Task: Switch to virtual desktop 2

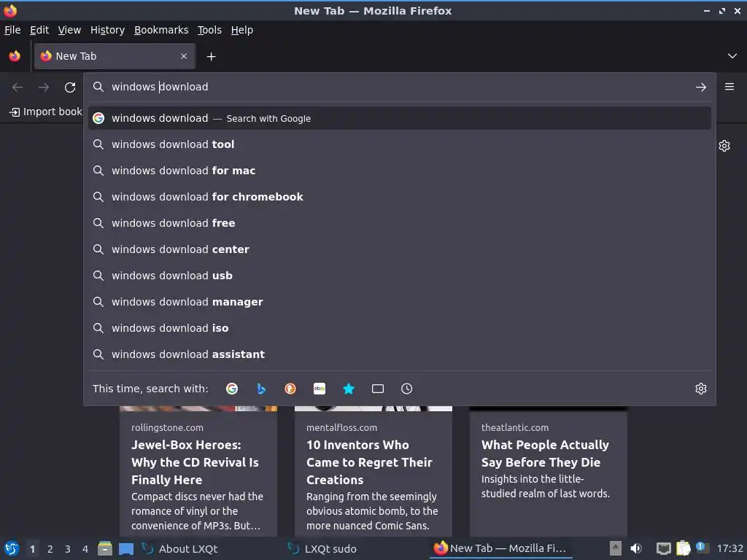Action: click(x=50, y=549)
